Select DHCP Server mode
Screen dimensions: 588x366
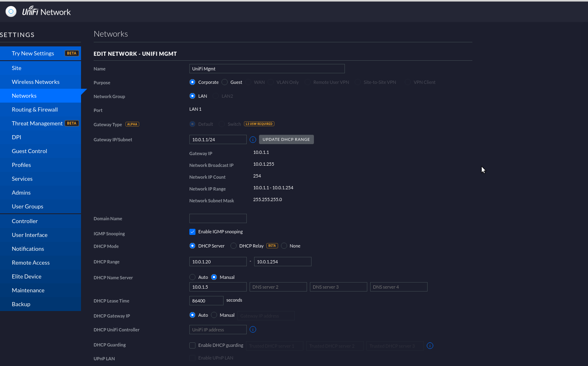193,246
